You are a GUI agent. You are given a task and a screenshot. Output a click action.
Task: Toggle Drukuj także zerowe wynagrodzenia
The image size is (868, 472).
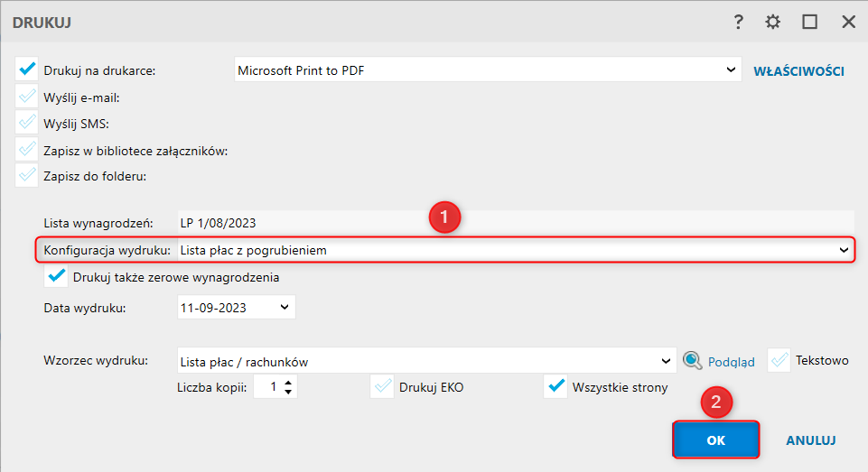tap(56, 277)
